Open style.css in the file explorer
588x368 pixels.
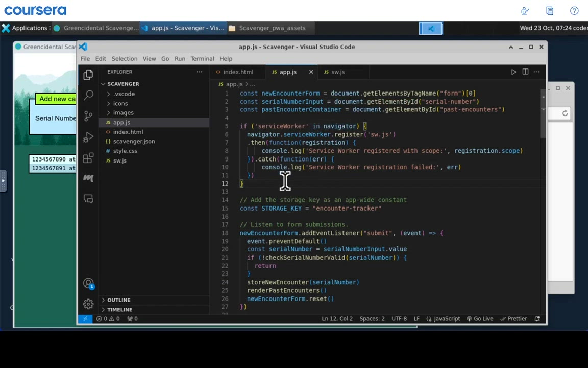click(125, 151)
